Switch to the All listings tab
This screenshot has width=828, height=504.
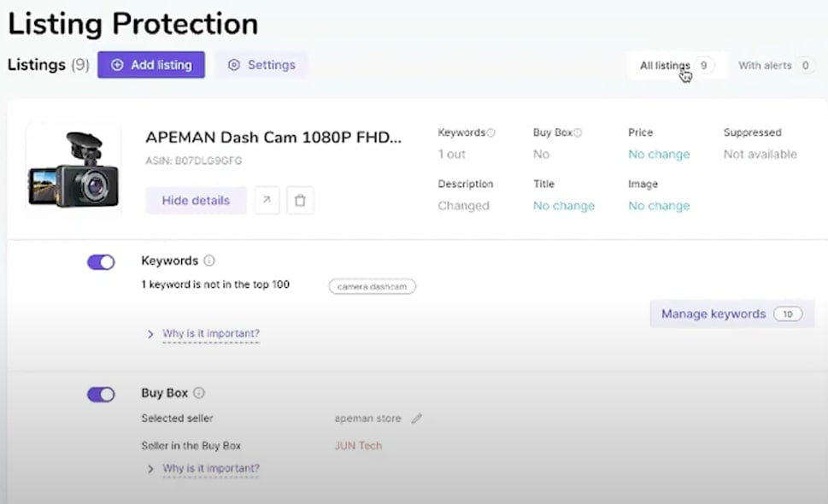click(678, 66)
